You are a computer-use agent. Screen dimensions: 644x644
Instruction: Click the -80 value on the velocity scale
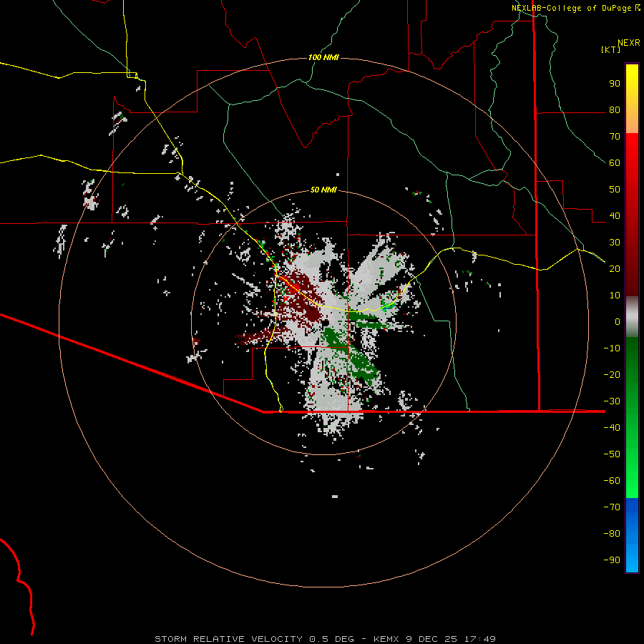(x=612, y=534)
